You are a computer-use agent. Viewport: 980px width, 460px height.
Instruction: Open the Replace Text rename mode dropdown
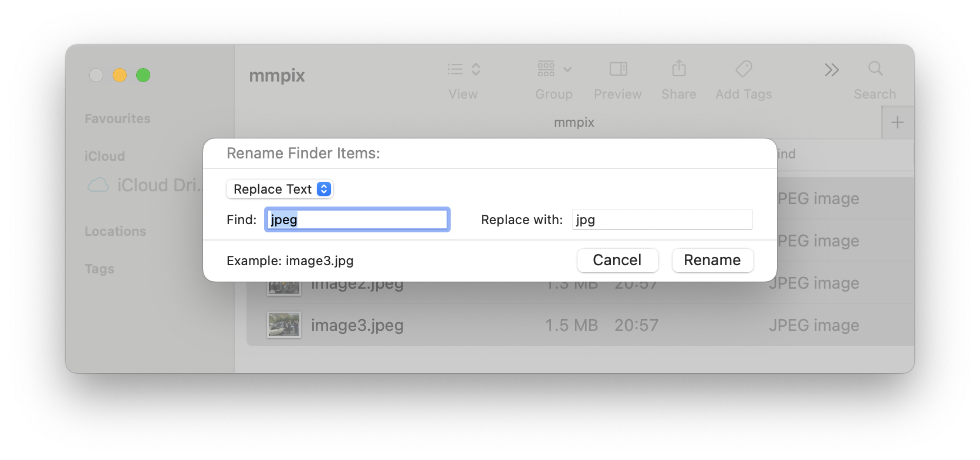tap(280, 189)
